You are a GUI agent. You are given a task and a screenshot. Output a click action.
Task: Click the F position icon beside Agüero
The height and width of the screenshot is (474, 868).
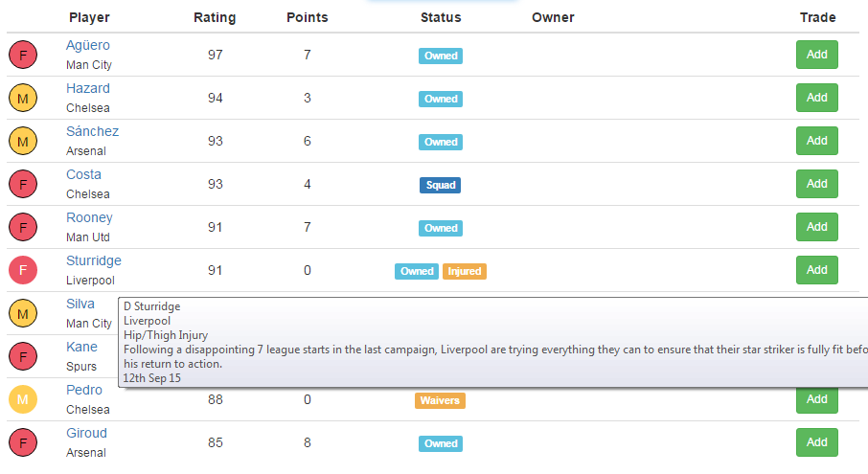[23, 55]
